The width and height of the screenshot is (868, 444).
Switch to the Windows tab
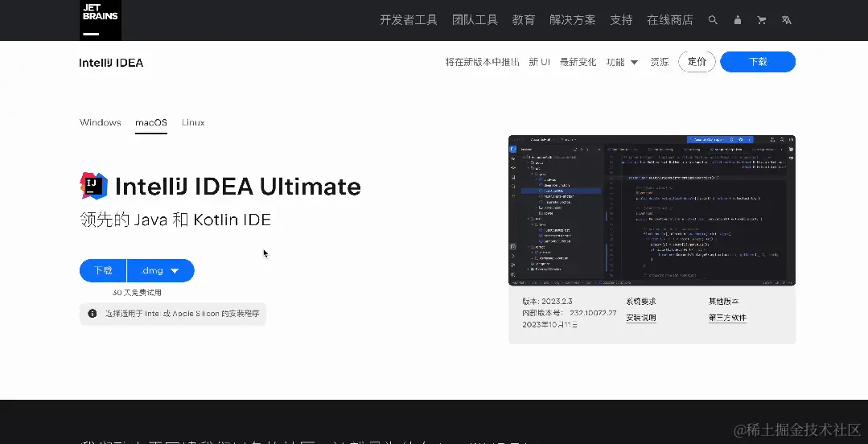(101, 122)
